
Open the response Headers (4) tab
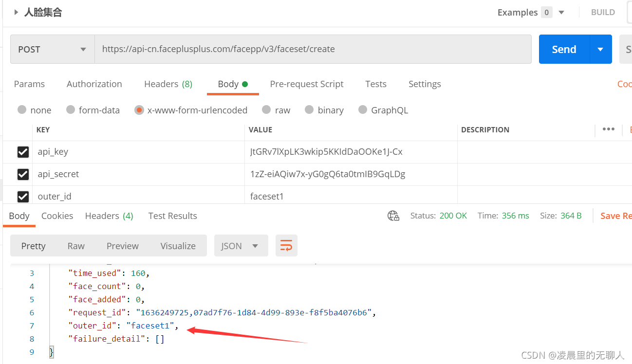109,216
